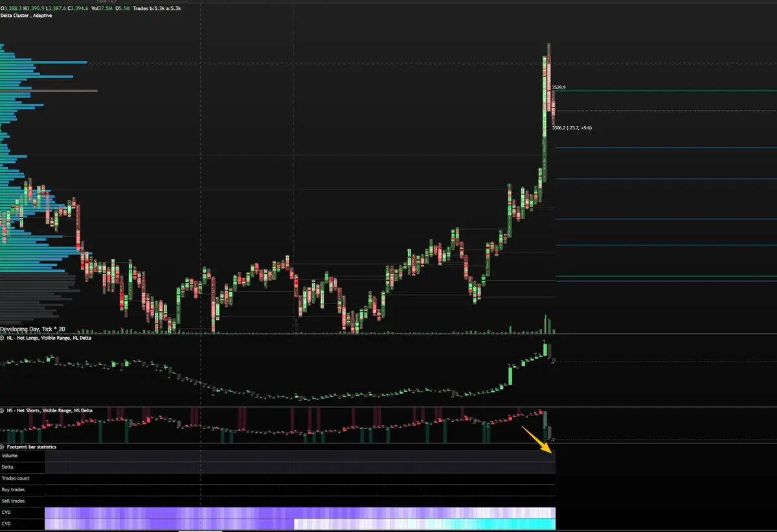This screenshot has height=532, width=777.
Task: Select the Delta Cluster, Adaptive indicator label
Action: click(27, 16)
